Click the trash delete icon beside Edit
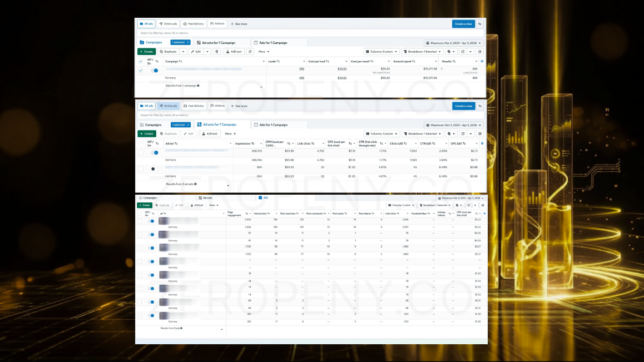The height and width of the screenshot is (362, 644). [x=217, y=52]
